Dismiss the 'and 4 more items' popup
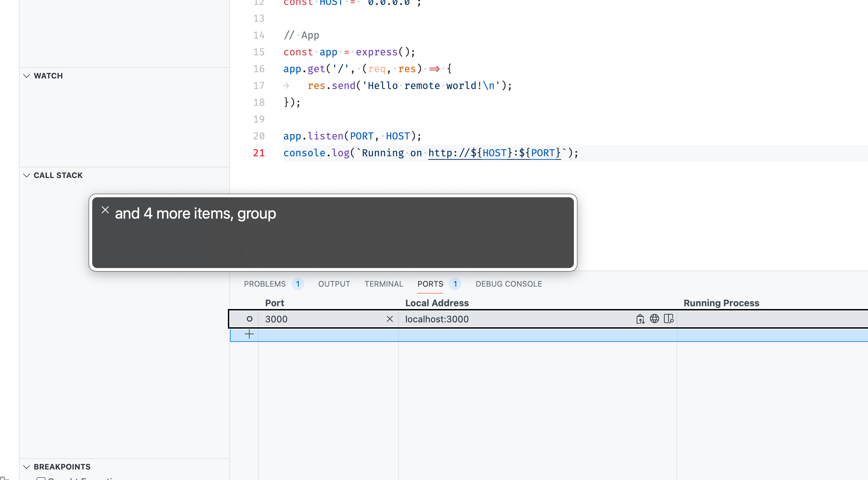 105,210
